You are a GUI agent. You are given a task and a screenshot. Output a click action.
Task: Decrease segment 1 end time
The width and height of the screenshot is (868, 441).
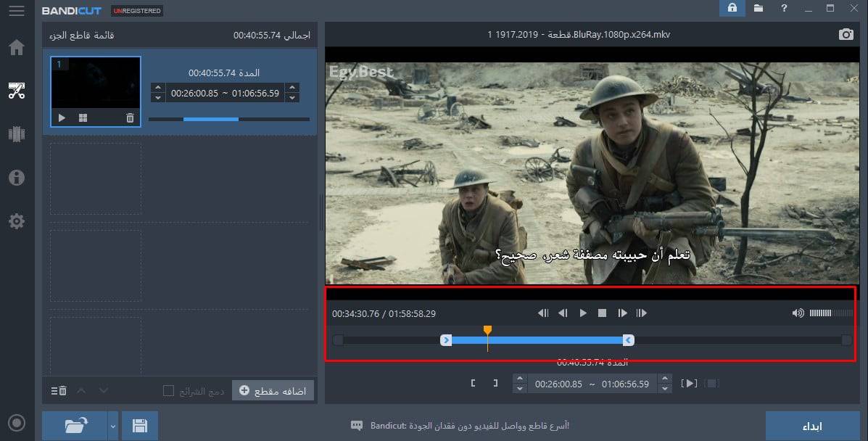[x=293, y=98]
